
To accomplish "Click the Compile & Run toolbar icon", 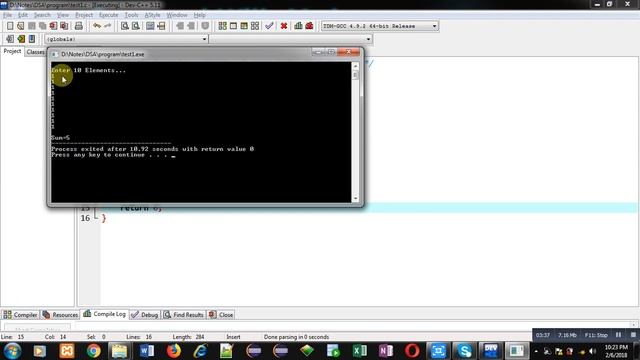I will [x=244, y=26].
